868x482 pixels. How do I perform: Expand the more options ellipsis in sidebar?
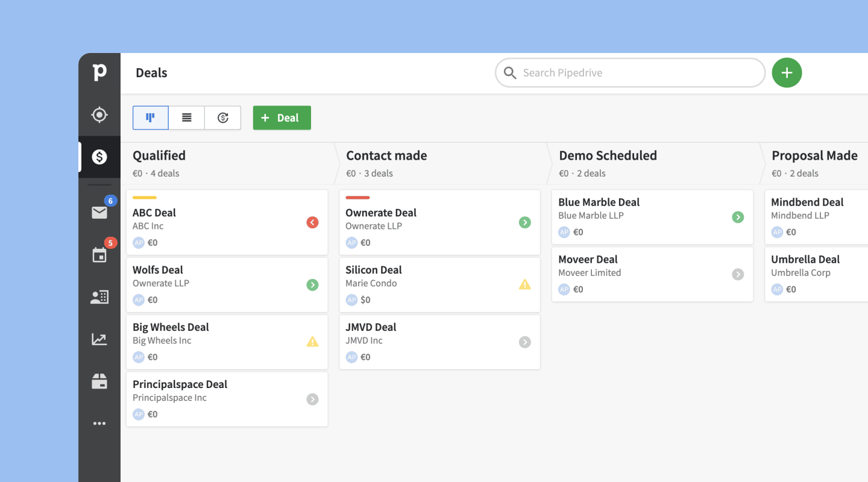[x=99, y=424]
